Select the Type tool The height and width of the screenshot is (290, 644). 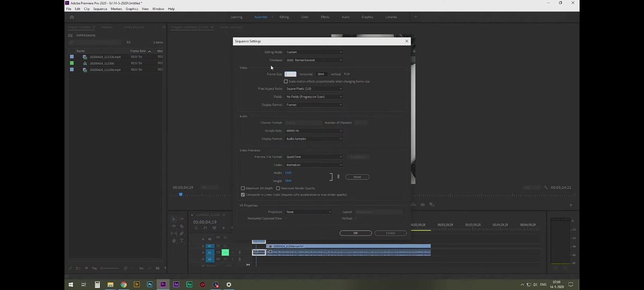tap(182, 240)
